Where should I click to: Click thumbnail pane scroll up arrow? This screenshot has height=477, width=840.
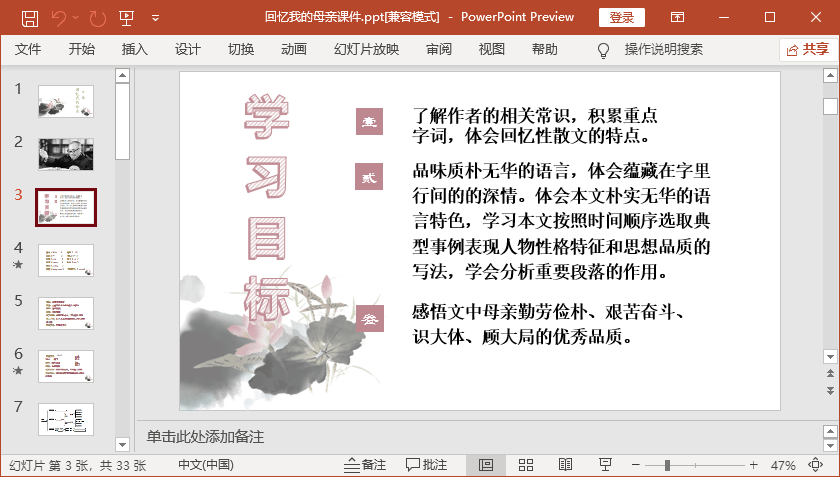[x=123, y=76]
